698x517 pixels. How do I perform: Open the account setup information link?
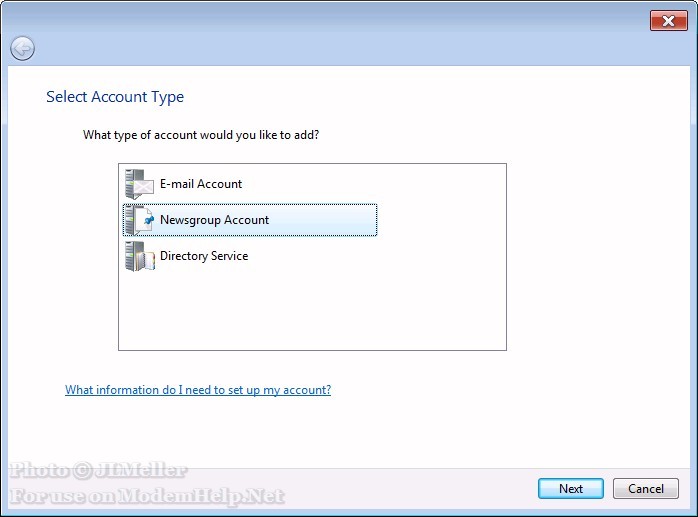[198, 390]
